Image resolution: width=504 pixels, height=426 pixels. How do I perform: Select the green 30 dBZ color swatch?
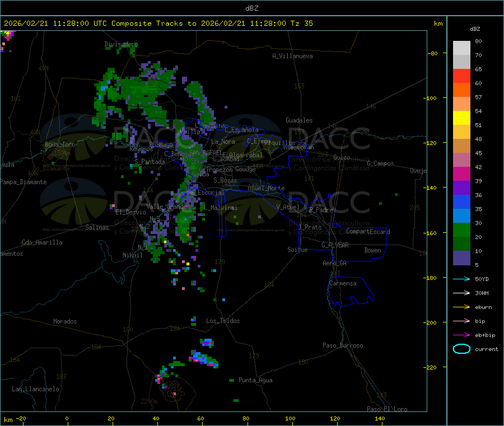pos(461,230)
